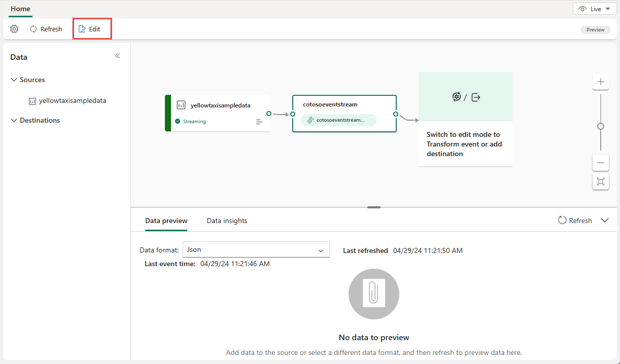The width and height of the screenshot is (620, 364).
Task: Select the Data preview tab
Action: 166,221
